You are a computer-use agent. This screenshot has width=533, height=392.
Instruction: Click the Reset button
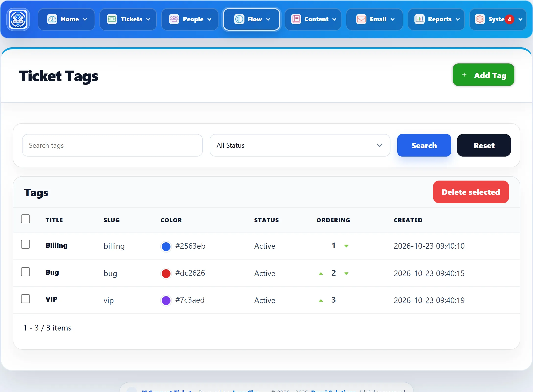click(x=484, y=145)
